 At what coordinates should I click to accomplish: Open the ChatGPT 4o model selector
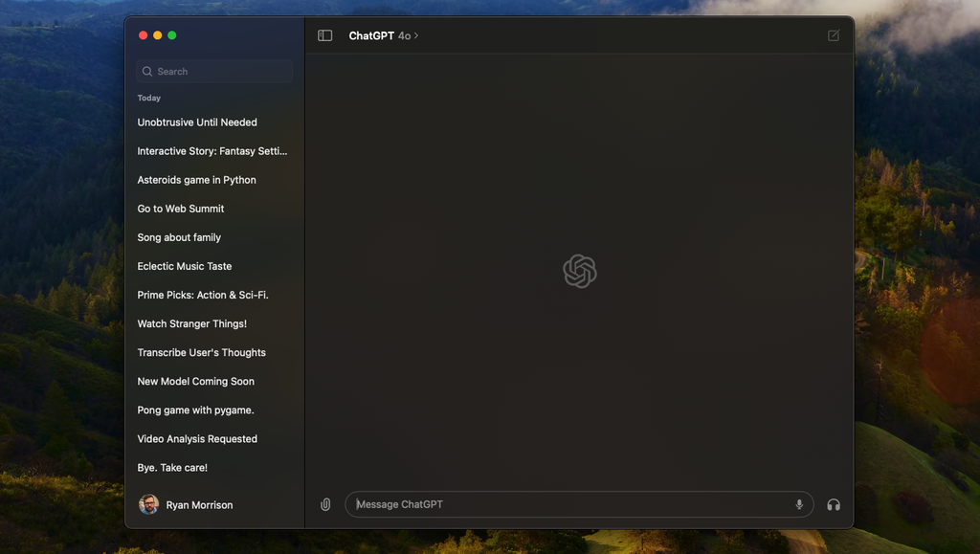tap(383, 35)
